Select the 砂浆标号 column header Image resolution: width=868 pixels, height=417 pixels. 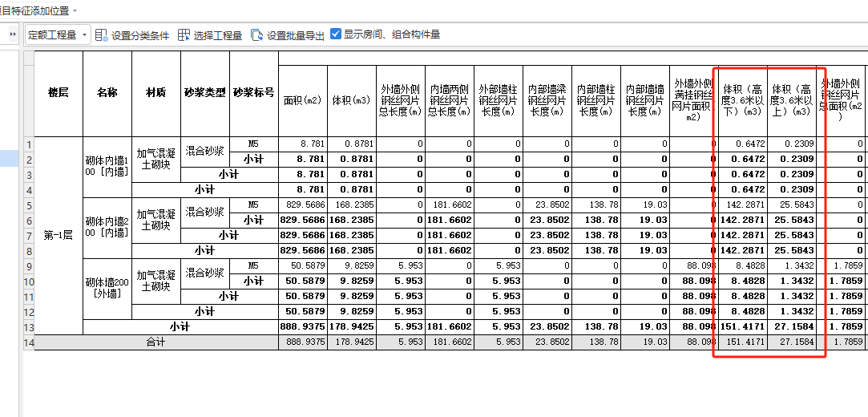point(253,94)
